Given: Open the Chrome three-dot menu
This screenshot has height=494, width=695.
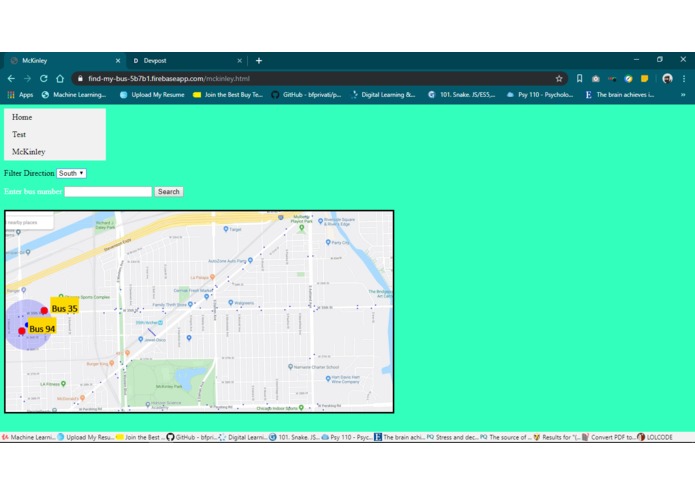Looking at the screenshot, I should pos(684,78).
